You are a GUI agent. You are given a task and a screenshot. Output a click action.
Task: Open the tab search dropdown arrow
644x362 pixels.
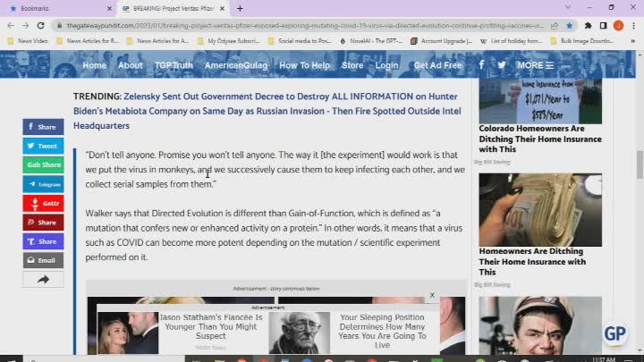click(x=568, y=7)
